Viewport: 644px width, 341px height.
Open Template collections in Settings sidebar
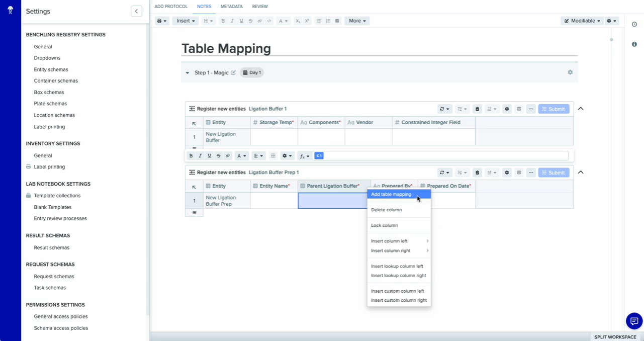(57, 196)
